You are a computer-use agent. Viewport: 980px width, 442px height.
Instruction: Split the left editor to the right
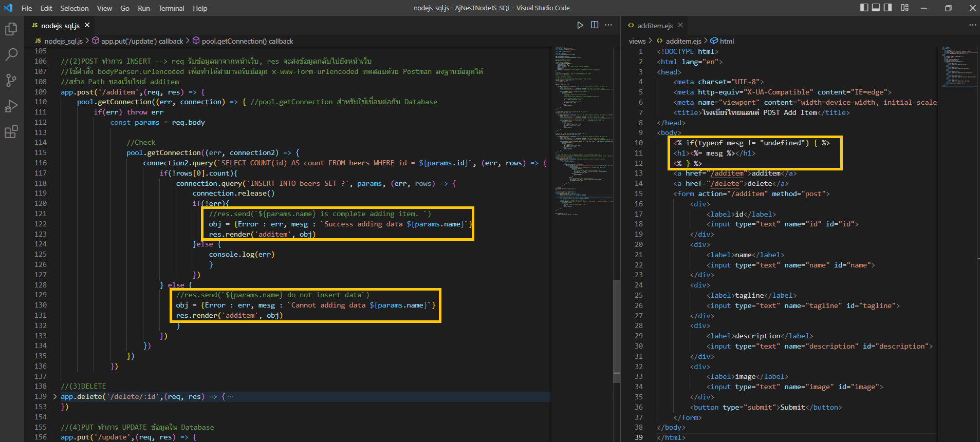pos(595,25)
